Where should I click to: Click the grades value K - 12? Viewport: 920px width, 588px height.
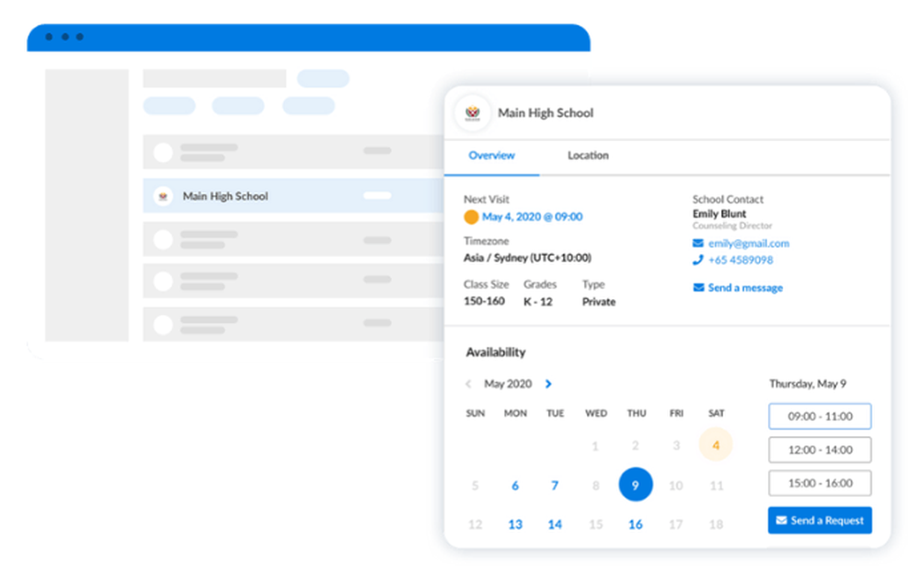[538, 302]
